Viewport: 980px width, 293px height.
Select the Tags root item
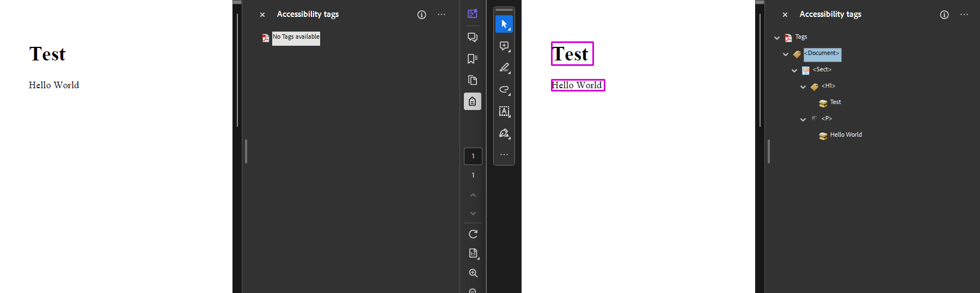tap(801, 37)
